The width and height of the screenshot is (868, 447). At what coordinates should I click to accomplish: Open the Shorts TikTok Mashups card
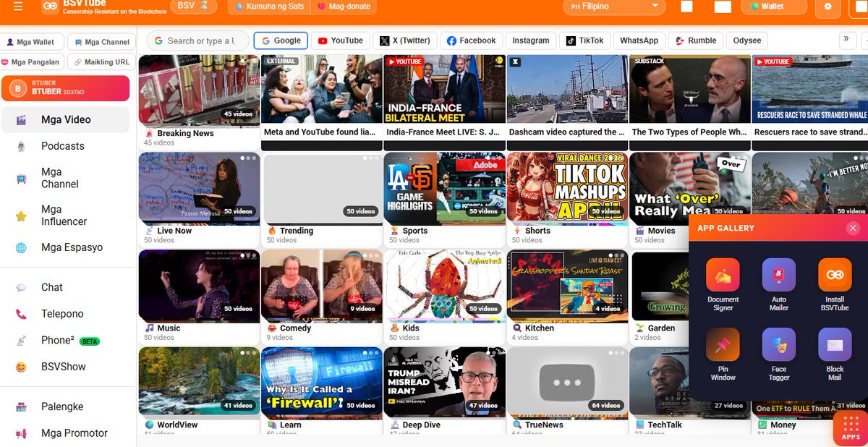coord(566,199)
